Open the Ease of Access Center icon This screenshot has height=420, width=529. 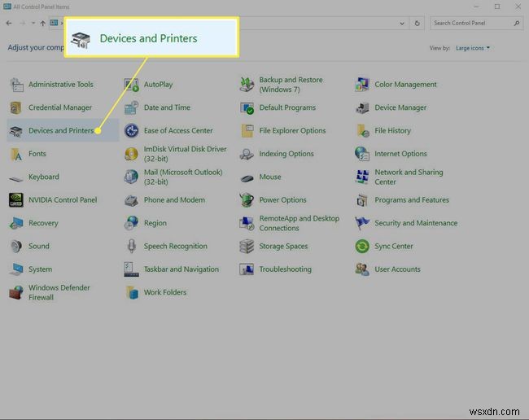pos(131,131)
